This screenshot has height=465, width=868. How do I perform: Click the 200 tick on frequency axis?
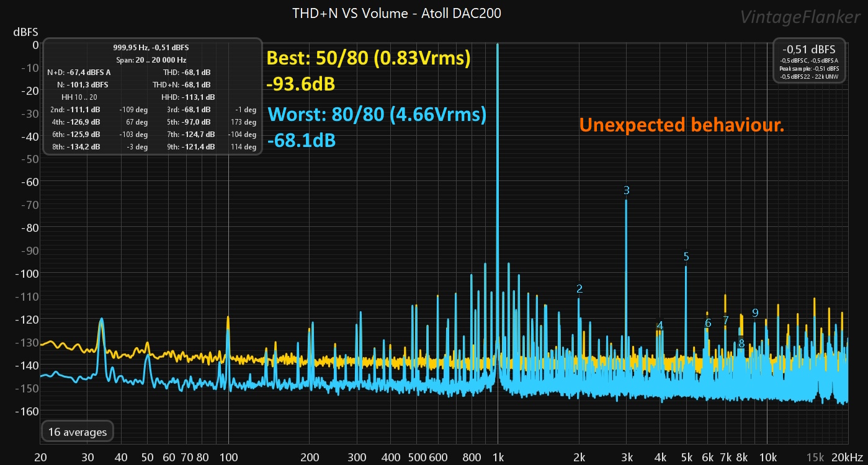[x=310, y=457]
